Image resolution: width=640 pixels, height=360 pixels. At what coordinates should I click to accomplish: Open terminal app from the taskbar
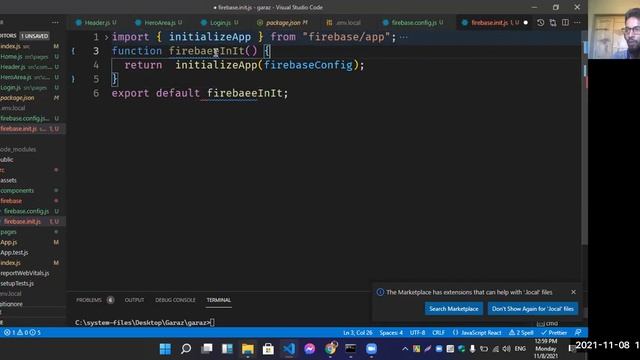coord(351,349)
